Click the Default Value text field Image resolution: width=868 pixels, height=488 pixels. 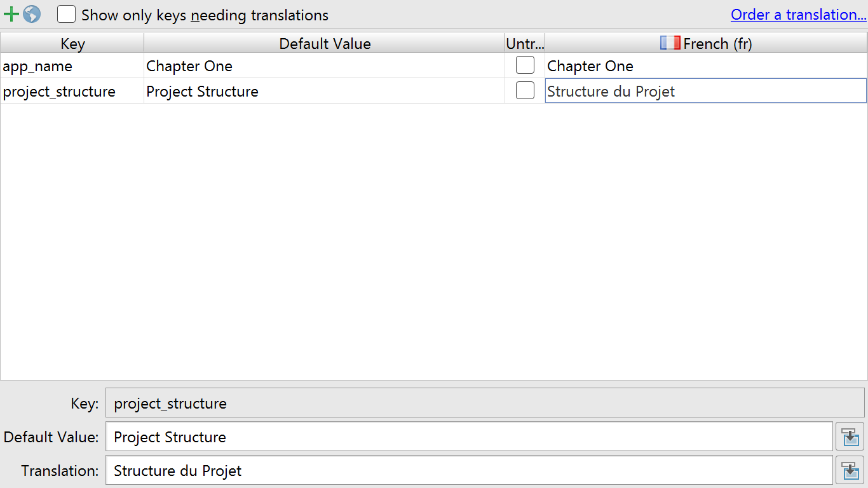[x=470, y=437]
